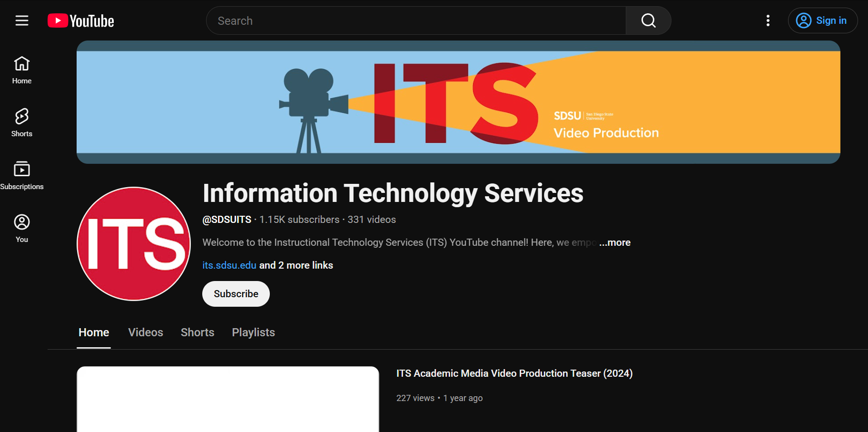Switch to the Playlists tab

(x=254, y=332)
